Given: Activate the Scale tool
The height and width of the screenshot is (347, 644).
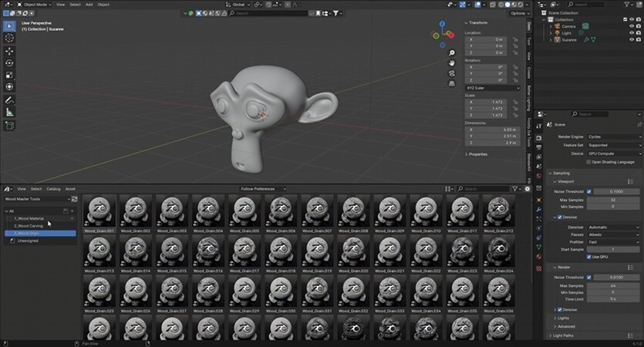Looking at the screenshot, I should [9, 75].
